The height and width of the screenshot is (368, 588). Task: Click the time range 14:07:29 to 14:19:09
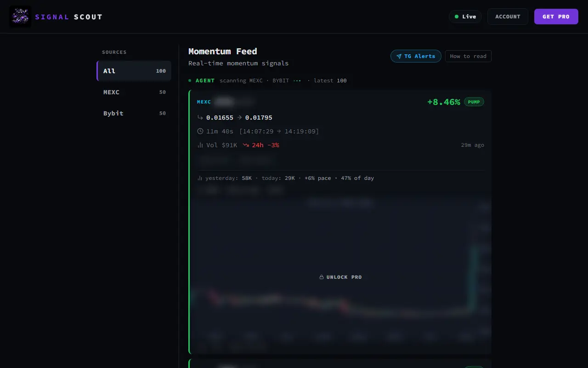coord(279,131)
